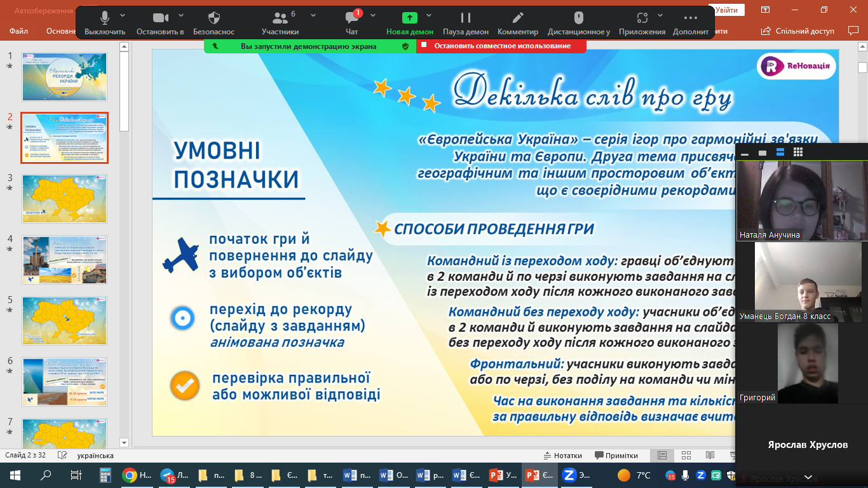Open the Файл menu tab
This screenshot has height=488, width=868.
tap(18, 31)
